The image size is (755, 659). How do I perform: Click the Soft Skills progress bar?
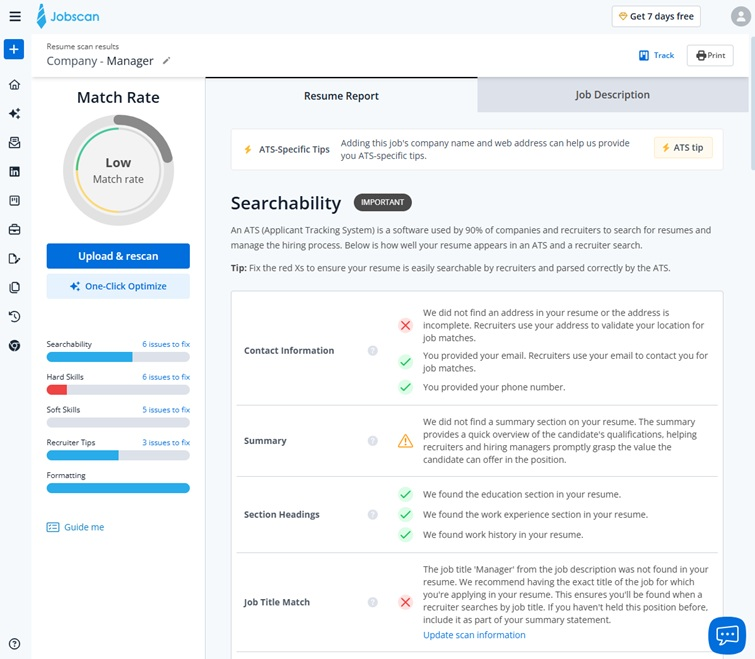118,423
